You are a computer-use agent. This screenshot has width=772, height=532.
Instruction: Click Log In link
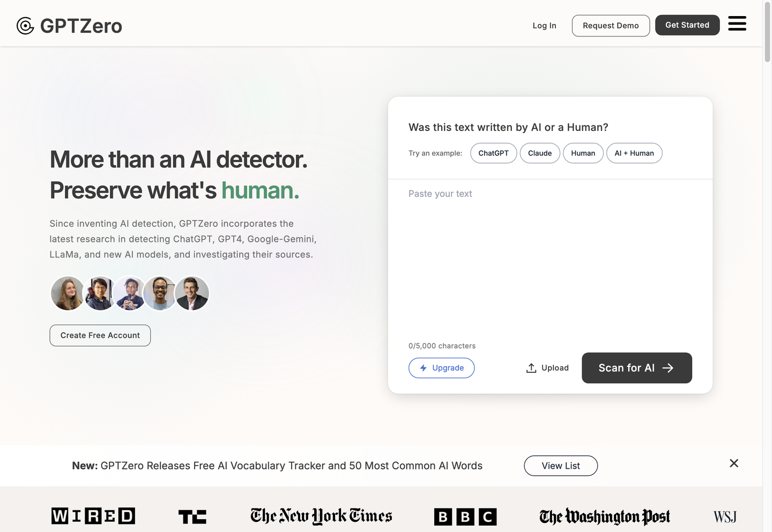(x=544, y=26)
